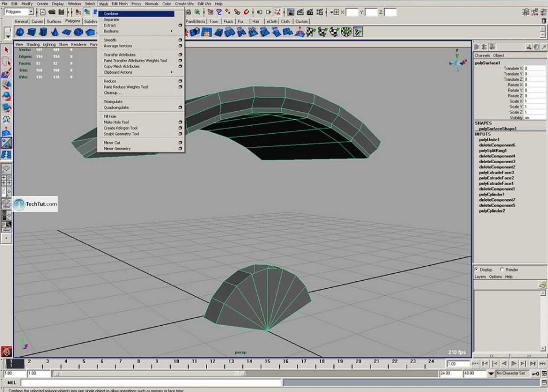
Task: Select the arrow Select tool in toolbox
Action: click(x=6, y=51)
